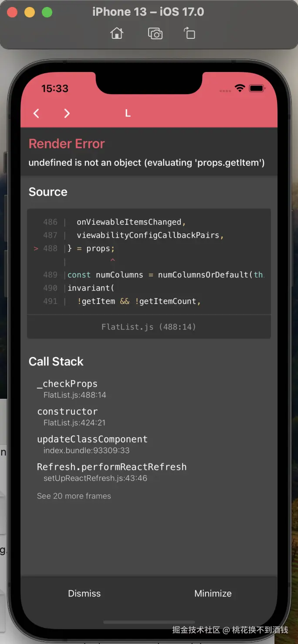This screenshot has width=298, height=644.
Task: Tap the status bar clock 15:33
Action: coord(55,89)
